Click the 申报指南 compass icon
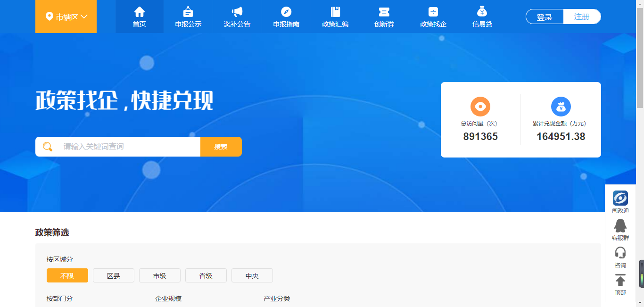 pos(286,12)
